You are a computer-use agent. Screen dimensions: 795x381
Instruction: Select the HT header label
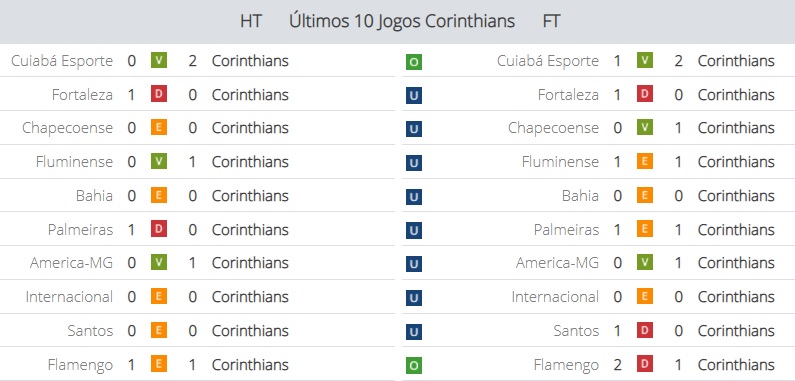pos(251,21)
